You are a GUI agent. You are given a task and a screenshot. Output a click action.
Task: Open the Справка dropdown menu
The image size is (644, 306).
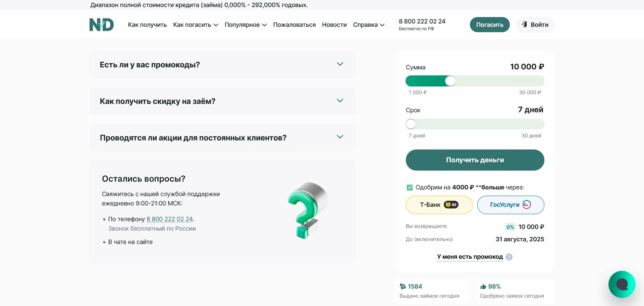369,24
